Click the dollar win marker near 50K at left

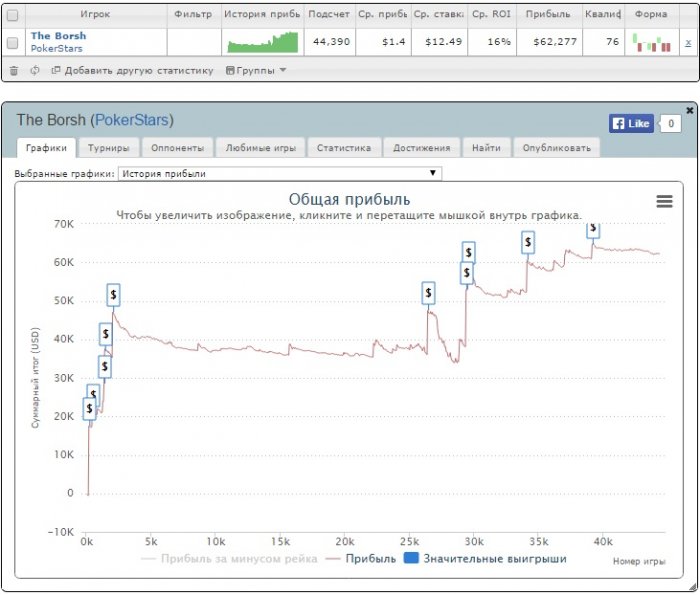[x=113, y=295]
